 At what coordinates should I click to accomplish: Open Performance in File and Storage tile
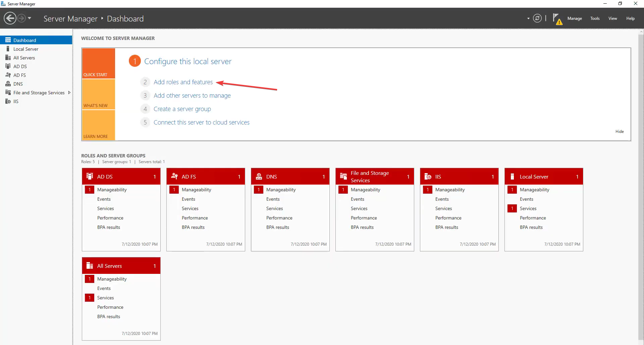coord(364,218)
